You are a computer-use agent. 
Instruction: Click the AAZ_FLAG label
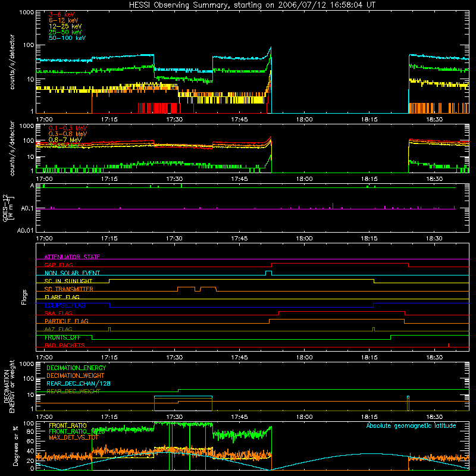coord(58,329)
